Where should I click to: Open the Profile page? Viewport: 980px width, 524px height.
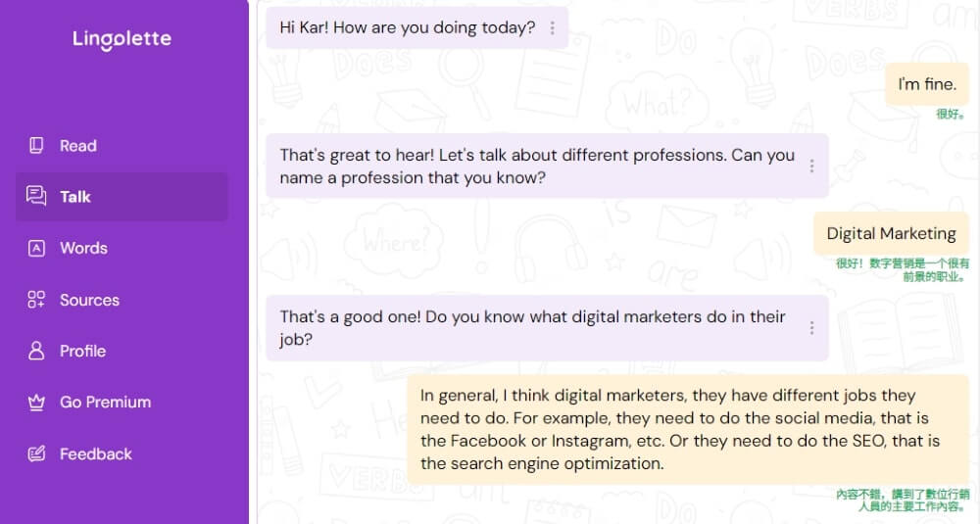(82, 351)
